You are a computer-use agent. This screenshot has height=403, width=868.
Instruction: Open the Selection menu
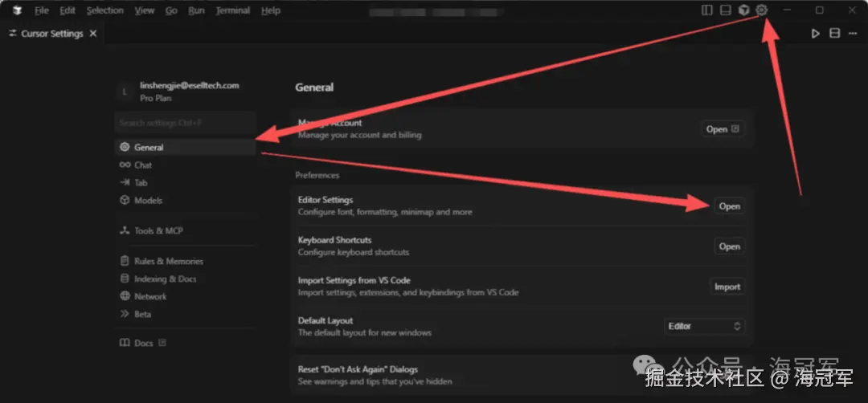[105, 10]
